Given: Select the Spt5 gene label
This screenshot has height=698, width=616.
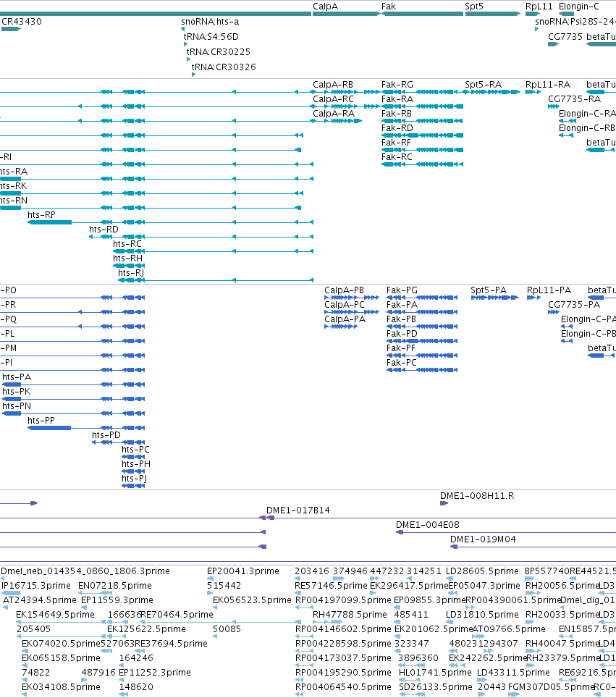Looking at the screenshot, I should click(x=474, y=7).
